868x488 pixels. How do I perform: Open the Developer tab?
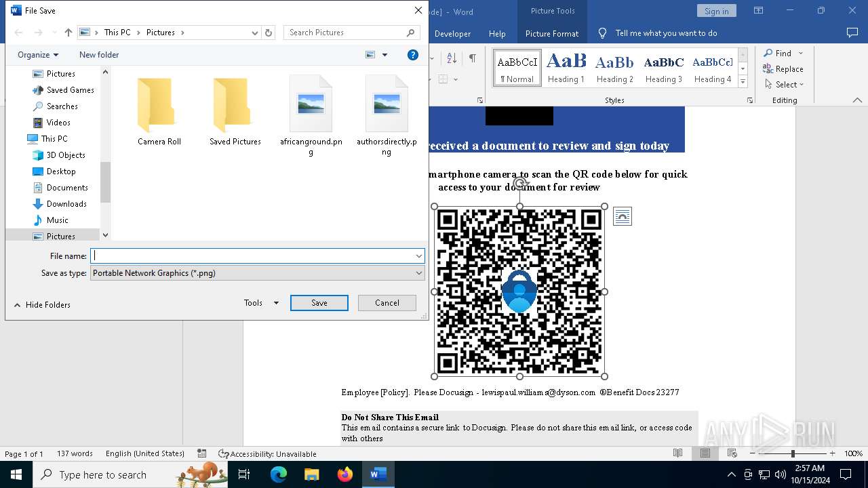click(x=452, y=34)
